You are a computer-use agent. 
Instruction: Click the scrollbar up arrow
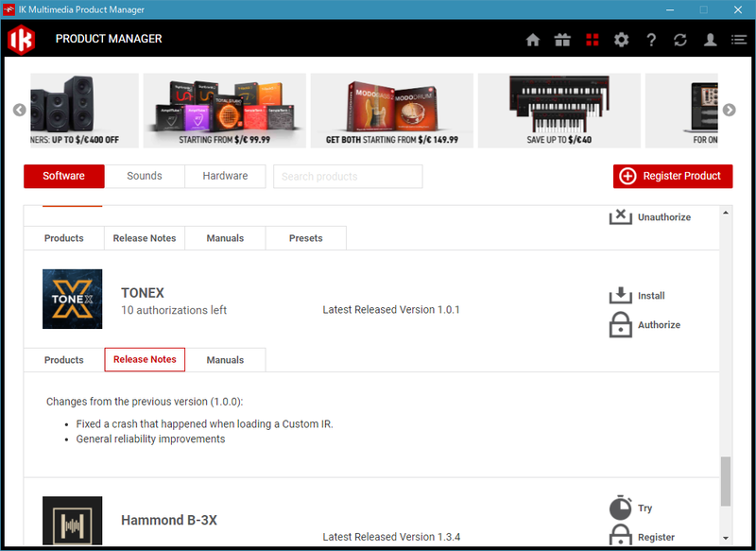click(x=726, y=213)
